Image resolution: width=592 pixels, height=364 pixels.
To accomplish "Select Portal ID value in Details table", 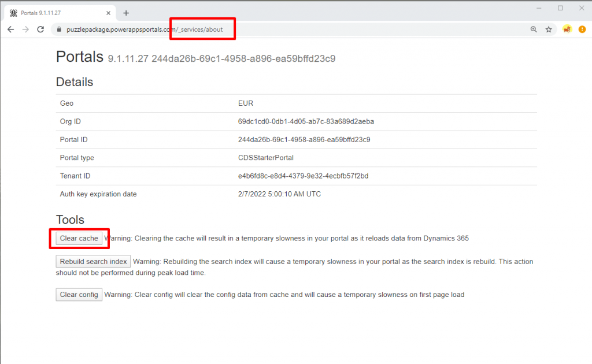I will pyautogui.click(x=304, y=140).
